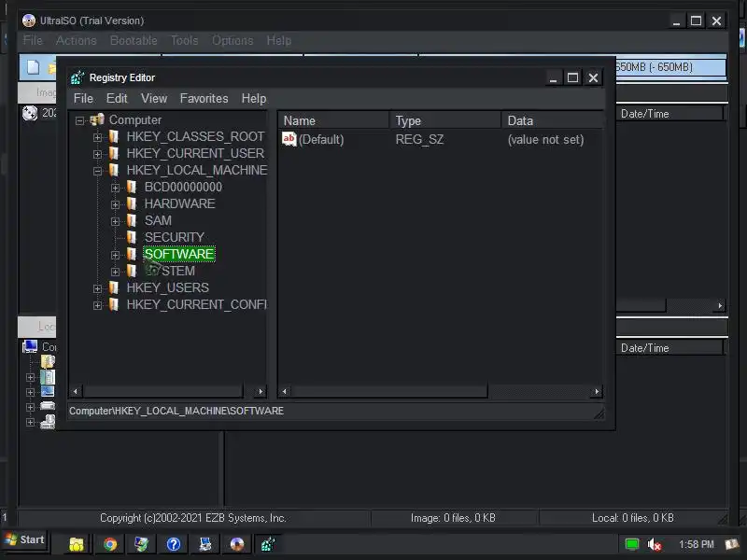
Task: Click the 650MB capacity bar in UltraISO
Action: point(670,67)
